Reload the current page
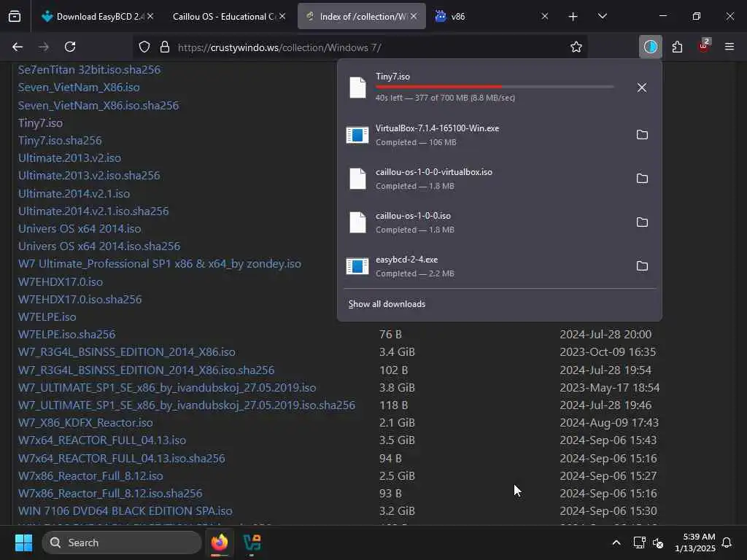 tap(70, 47)
